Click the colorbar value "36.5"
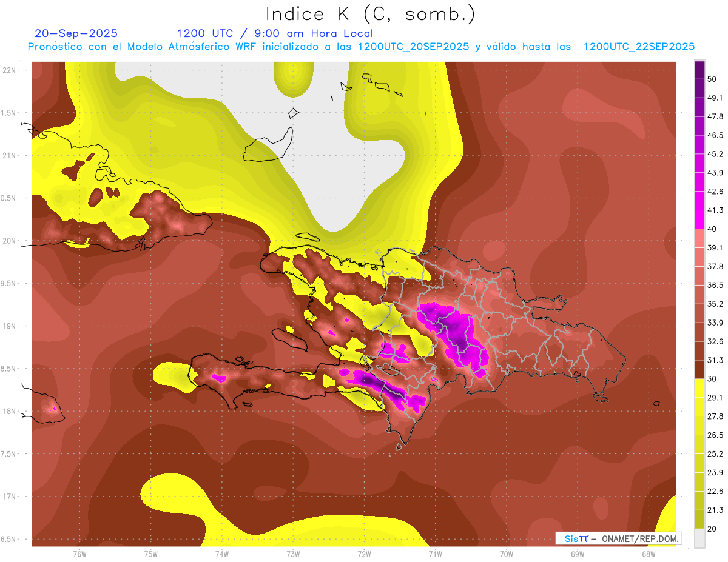728x562 pixels. tap(716, 286)
